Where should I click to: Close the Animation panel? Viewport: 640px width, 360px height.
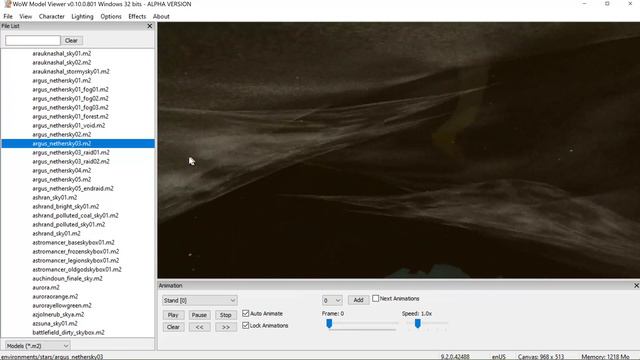636,286
